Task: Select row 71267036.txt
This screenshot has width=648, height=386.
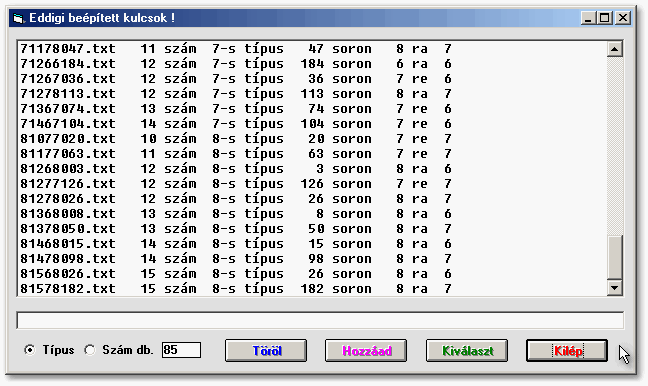Action: [312, 79]
